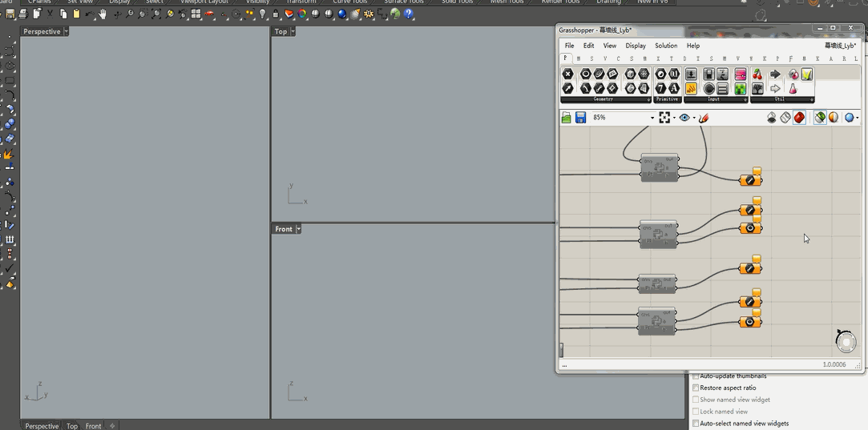Expand the Geometry panel in Grasshopper ribbon
868x430 pixels.
[648, 99]
